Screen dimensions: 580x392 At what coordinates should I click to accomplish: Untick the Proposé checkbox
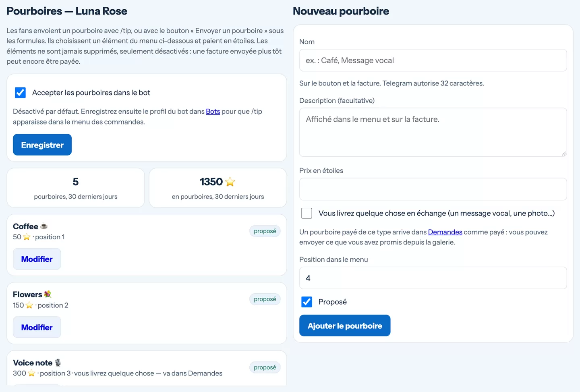tap(307, 302)
